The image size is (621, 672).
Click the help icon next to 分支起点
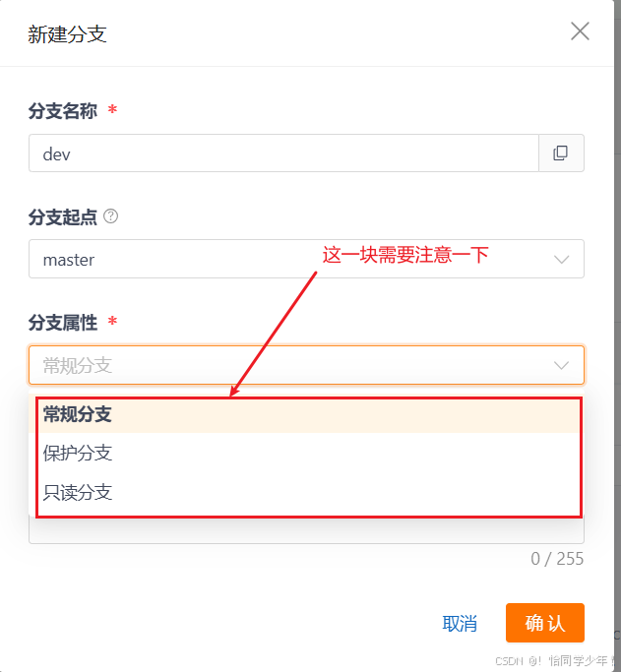pos(111,216)
